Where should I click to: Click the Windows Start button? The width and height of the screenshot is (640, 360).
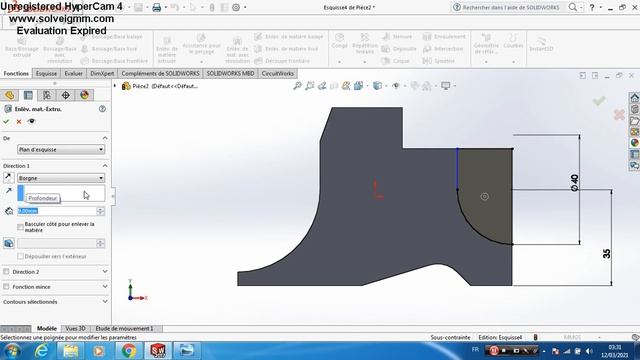point(12,351)
